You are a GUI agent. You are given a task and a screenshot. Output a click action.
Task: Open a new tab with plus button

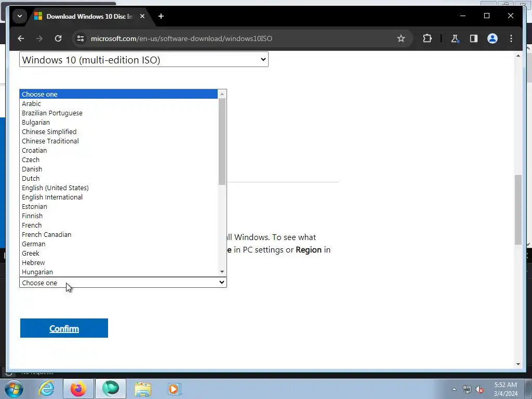[161, 16]
